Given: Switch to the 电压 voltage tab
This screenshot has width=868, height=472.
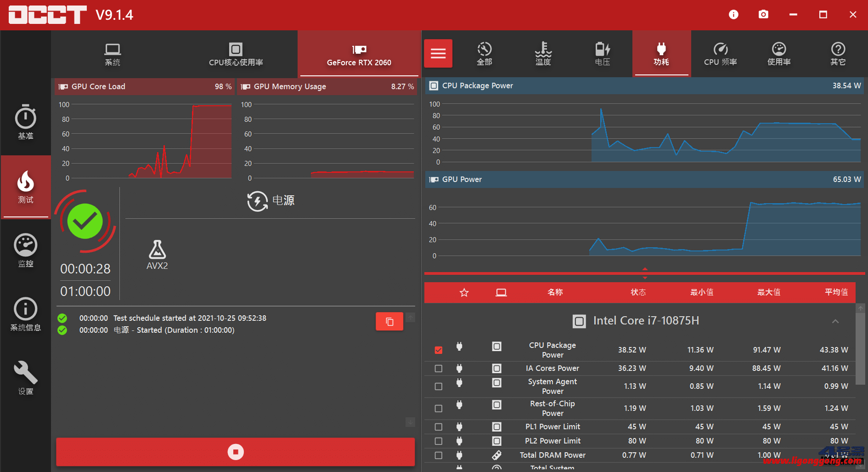Looking at the screenshot, I should pyautogui.click(x=603, y=54).
